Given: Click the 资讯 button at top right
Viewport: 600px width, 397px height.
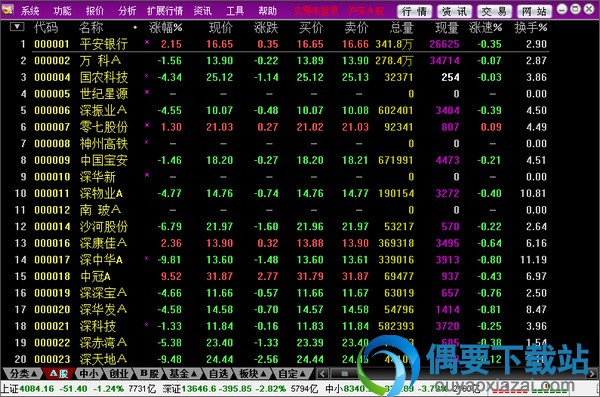Looking at the screenshot, I should [x=455, y=11].
